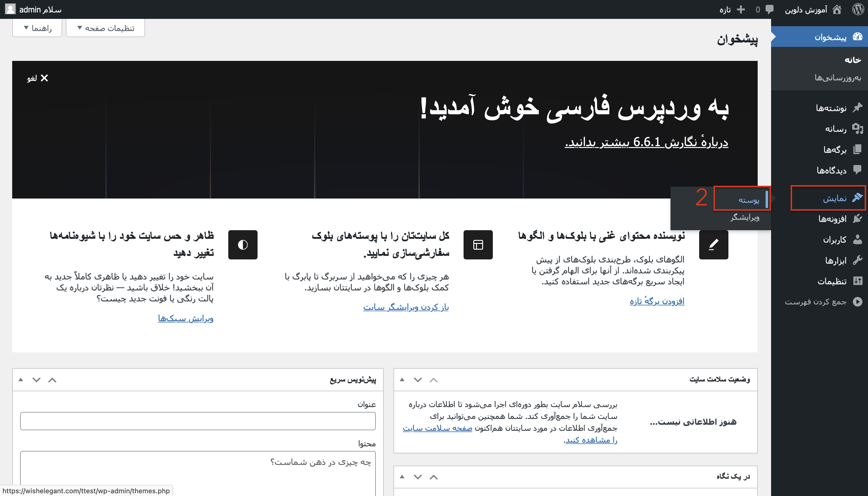Focus the محتوا content textarea
This screenshot has height=496, width=868.
pos(198,473)
